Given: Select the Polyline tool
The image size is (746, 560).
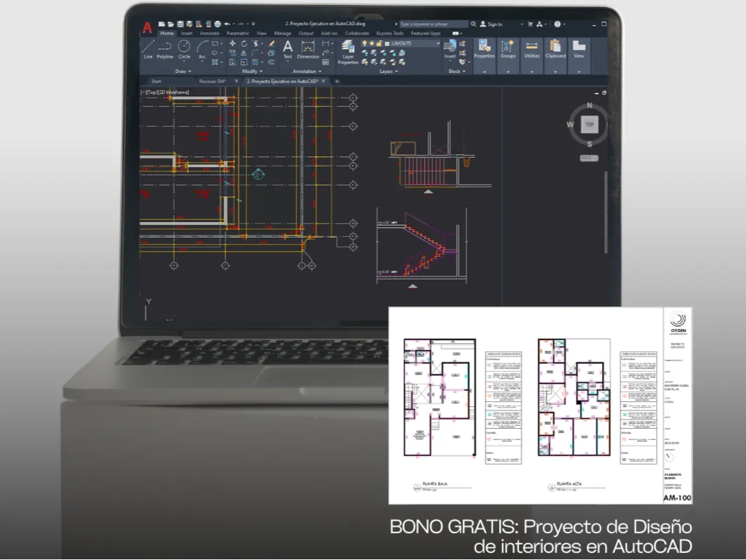Looking at the screenshot, I should click(x=165, y=50).
